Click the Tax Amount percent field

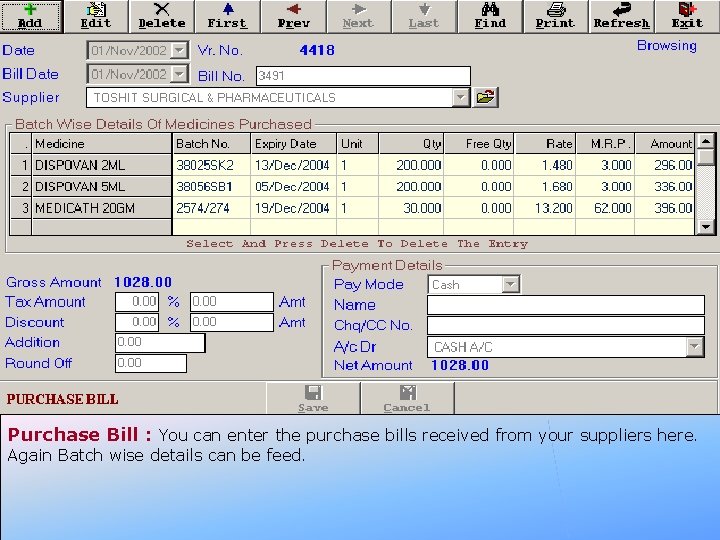coord(137,302)
